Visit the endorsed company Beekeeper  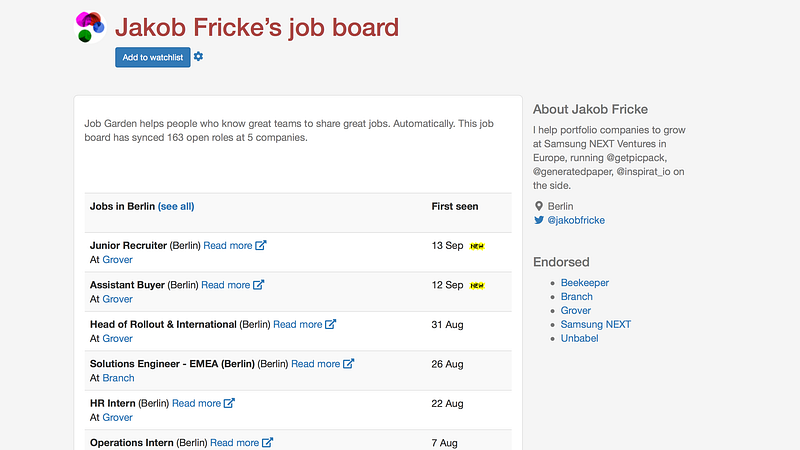point(584,283)
